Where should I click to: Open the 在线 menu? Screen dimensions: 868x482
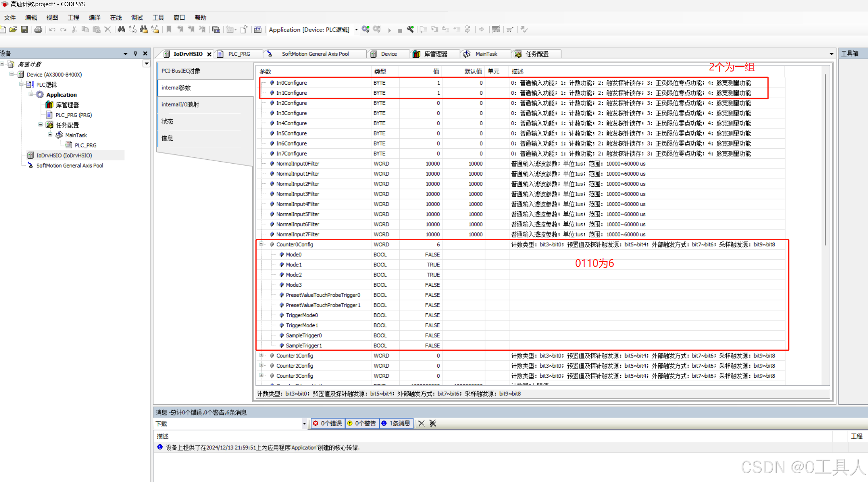click(x=116, y=18)
